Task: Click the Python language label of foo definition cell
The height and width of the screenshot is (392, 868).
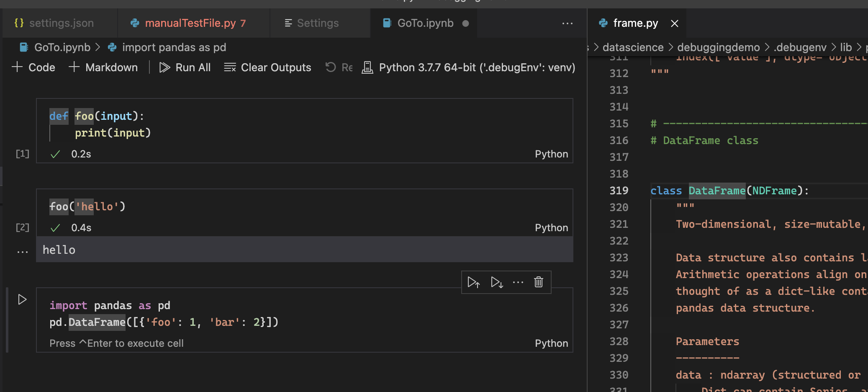Action: pyautogui.click(x=551, y=154)
